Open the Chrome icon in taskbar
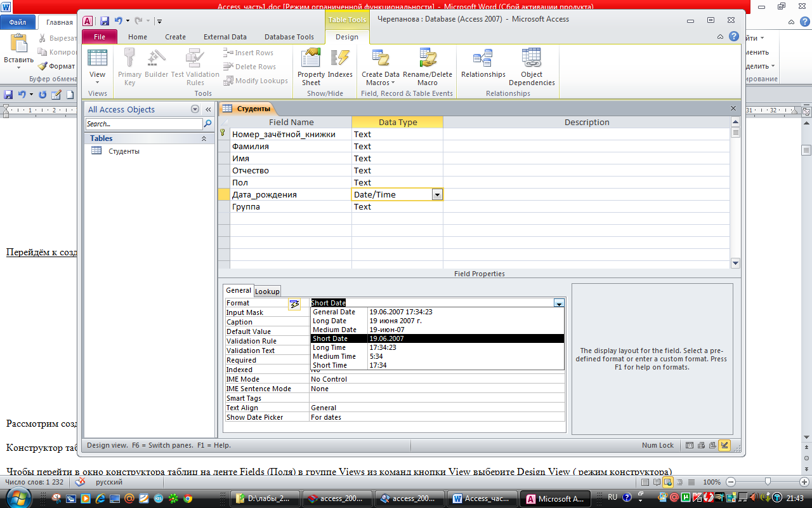This screenshot has height=508, width=812. tap(187, 498)
